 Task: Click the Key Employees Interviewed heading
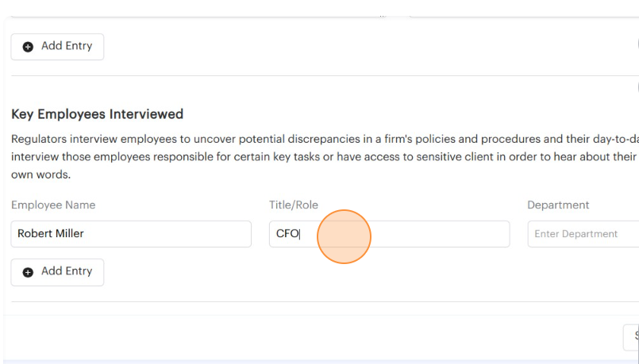97,114
